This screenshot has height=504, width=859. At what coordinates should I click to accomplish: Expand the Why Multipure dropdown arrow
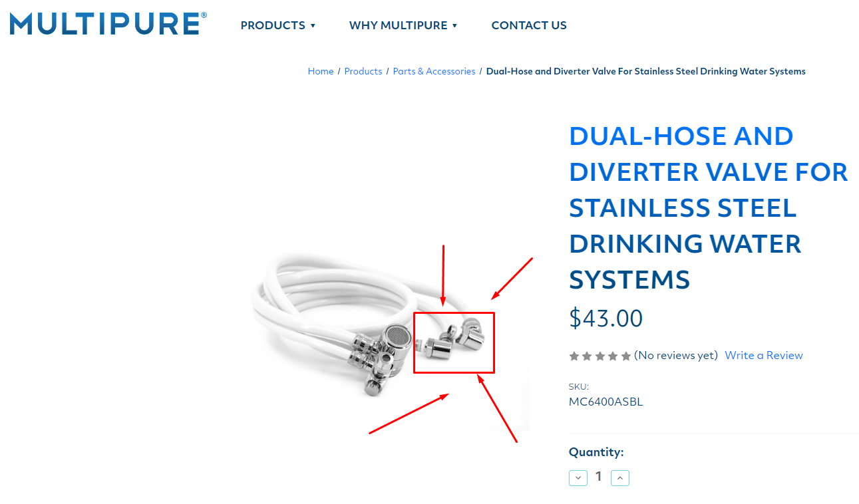pos(454,26)
